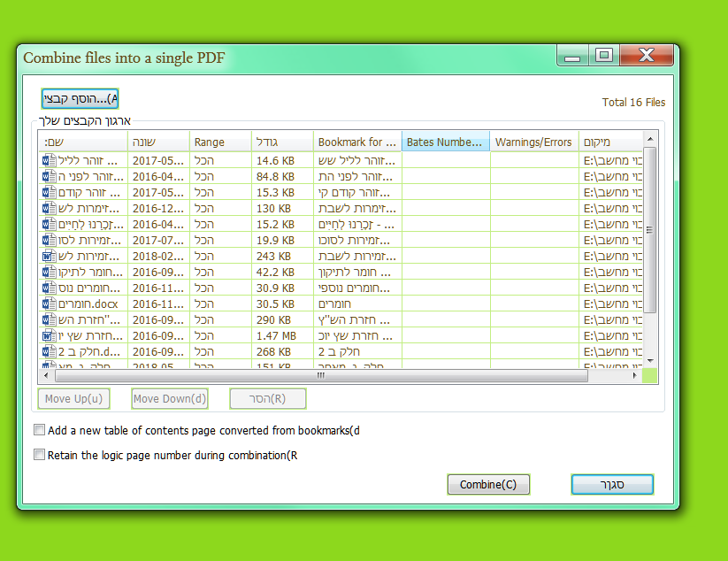The height and width of the screenshot is (561, 728).
Task: Click the Bates Number column header
Action: point(446,142)
